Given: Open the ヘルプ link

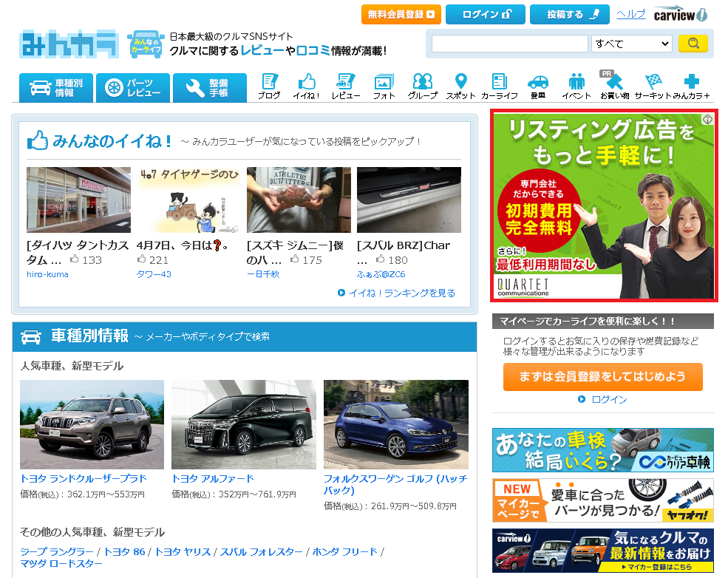Looking at the screenshot, I should [x=631, y=14].
